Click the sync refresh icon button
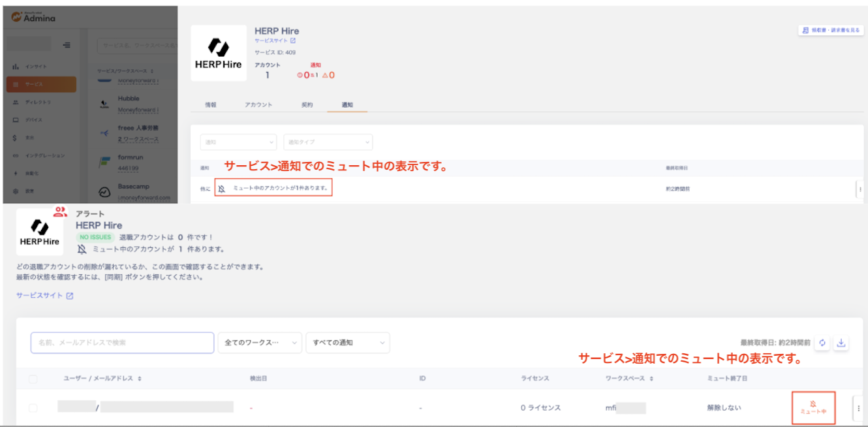Viewport: 868px width, 427px height. (822, 343)
